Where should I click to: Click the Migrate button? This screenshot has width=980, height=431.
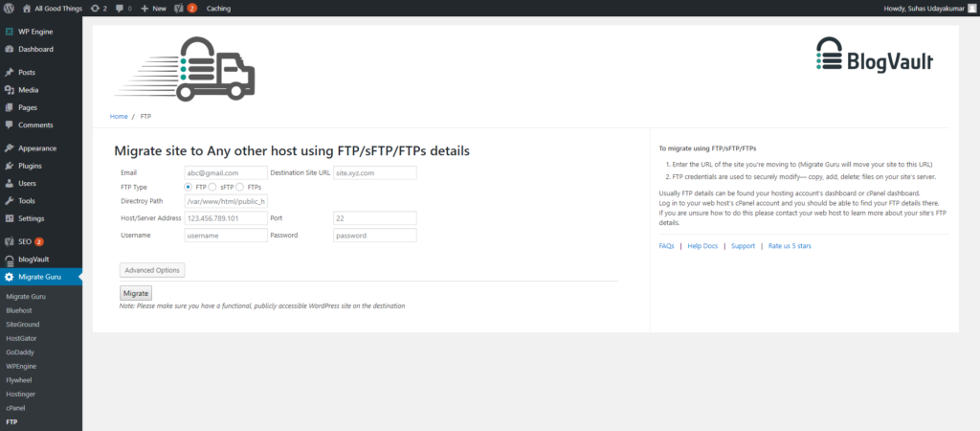point(136,293)
